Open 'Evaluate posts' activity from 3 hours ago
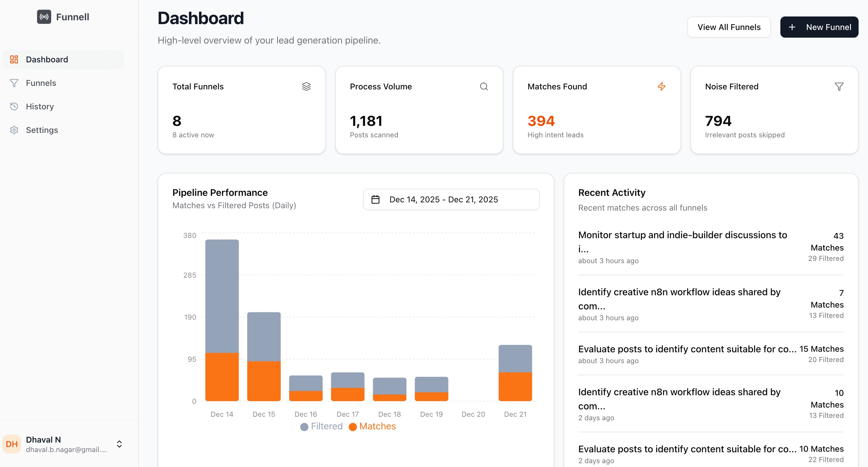The height and width of the screenshot is (467, 868). click(x=711, y=354)
